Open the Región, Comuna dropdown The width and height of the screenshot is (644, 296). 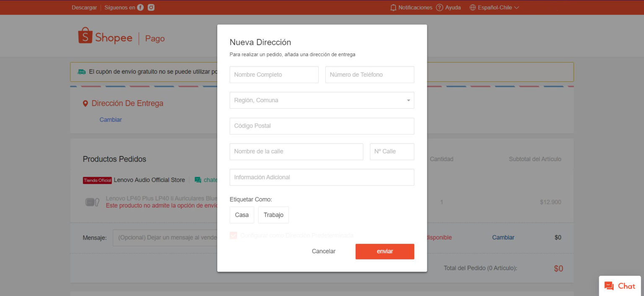[322, 100]
